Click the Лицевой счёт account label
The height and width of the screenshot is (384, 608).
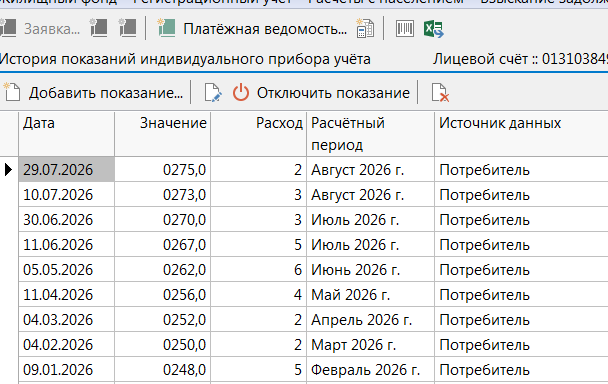click(x=520, y=59)
